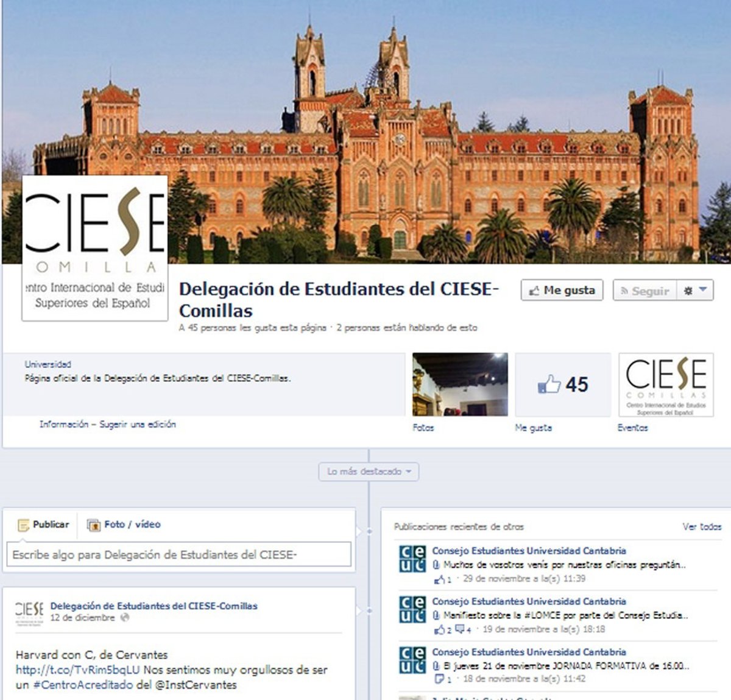731x700 pixels.
Task: Open the t.co link in Harvard post
Action: [77, 670]
